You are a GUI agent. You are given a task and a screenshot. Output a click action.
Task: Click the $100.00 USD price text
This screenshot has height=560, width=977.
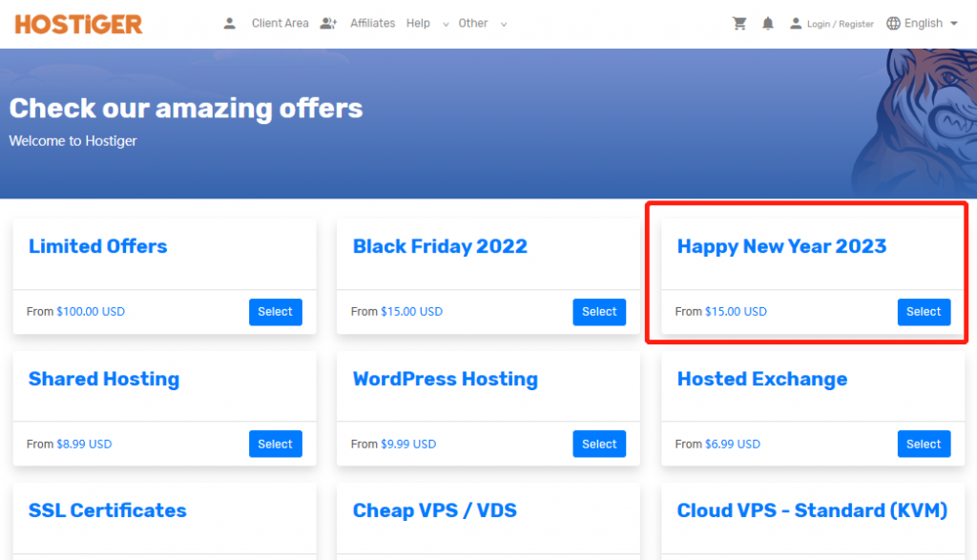click(x=91, y=312)
